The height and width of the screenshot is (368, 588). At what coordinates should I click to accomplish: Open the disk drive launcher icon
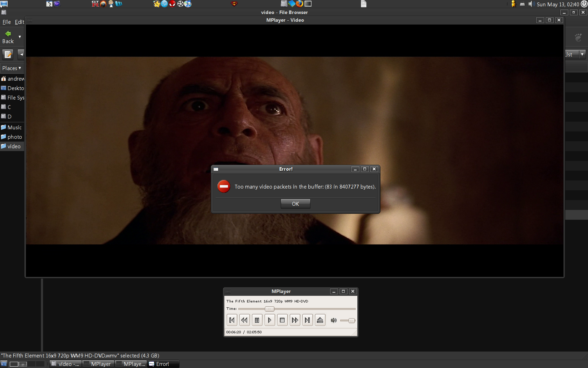pos(284,4)
